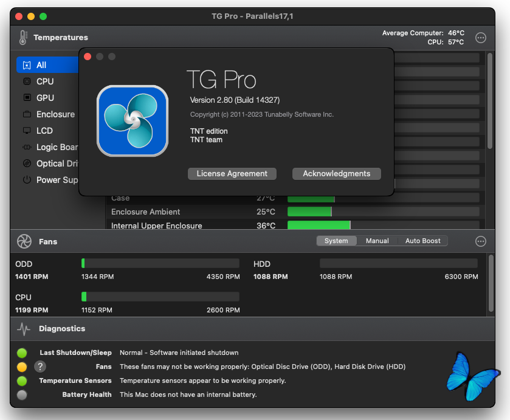Viewport: 510px width, 420px height.
Task: Switch fan mode to System
Action: pyautogui.click(x=336, y=241)
